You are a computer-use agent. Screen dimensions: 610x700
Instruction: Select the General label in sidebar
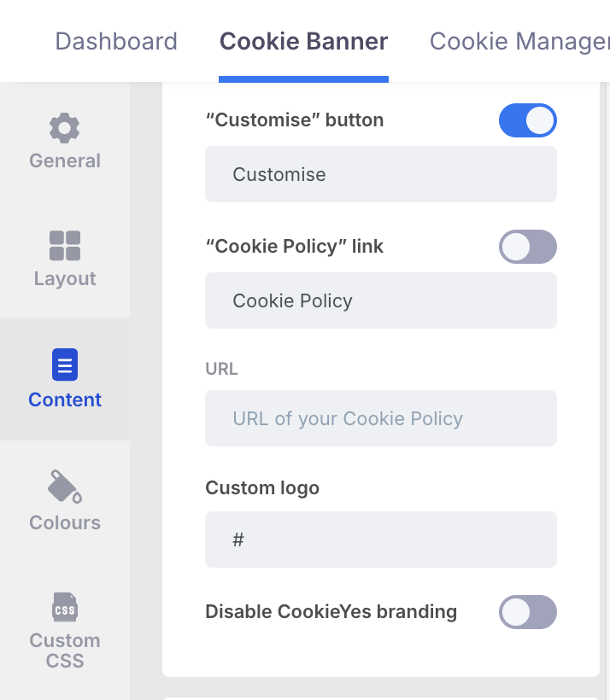pyautogui.click(x=65, y=160)
